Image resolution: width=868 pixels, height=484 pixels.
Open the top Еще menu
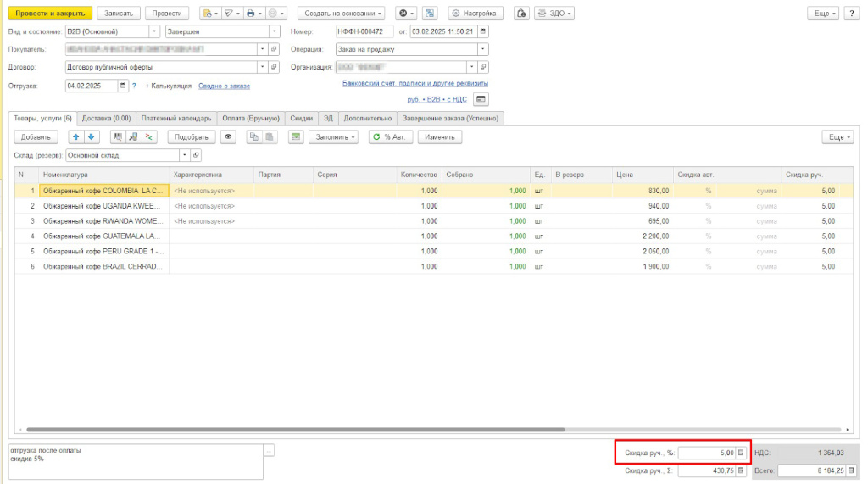[x=824, y=14]
